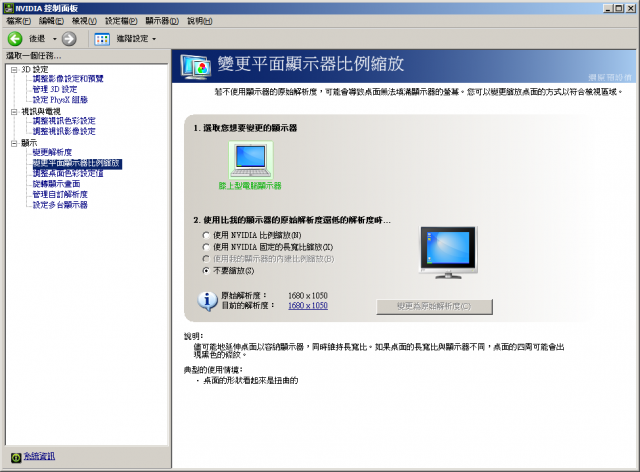Viewport: 640px width, 472px height.
Task: Open 設定 PhysX 組態 in the tree
Action: (60, 100)
